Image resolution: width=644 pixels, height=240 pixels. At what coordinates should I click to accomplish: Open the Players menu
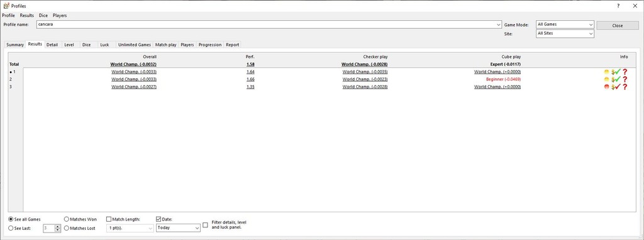click(60, 15)
